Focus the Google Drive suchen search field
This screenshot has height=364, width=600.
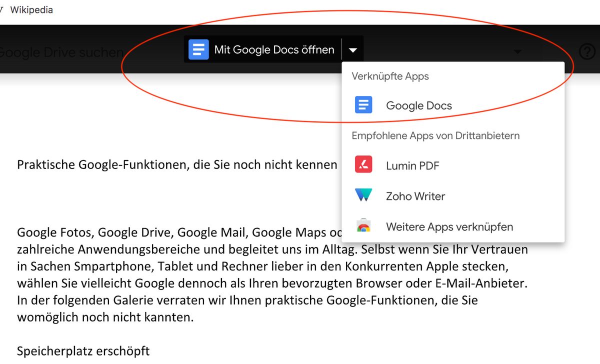pyautogui.click(x=62, y=52)
